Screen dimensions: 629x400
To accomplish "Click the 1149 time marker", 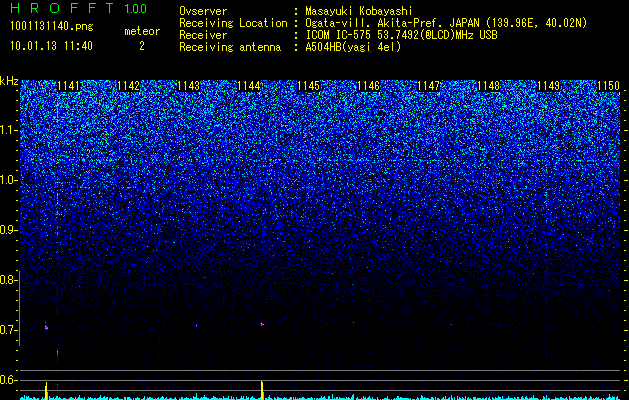I will click(548, 86).
